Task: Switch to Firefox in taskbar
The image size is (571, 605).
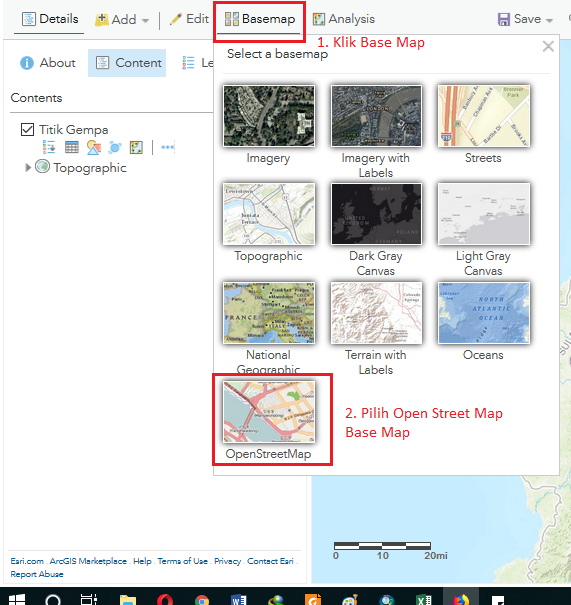Action: pyautogui.click(x=461, y=599)
